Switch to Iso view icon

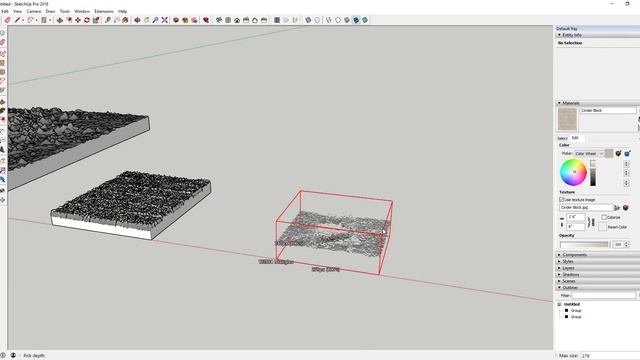219,20
